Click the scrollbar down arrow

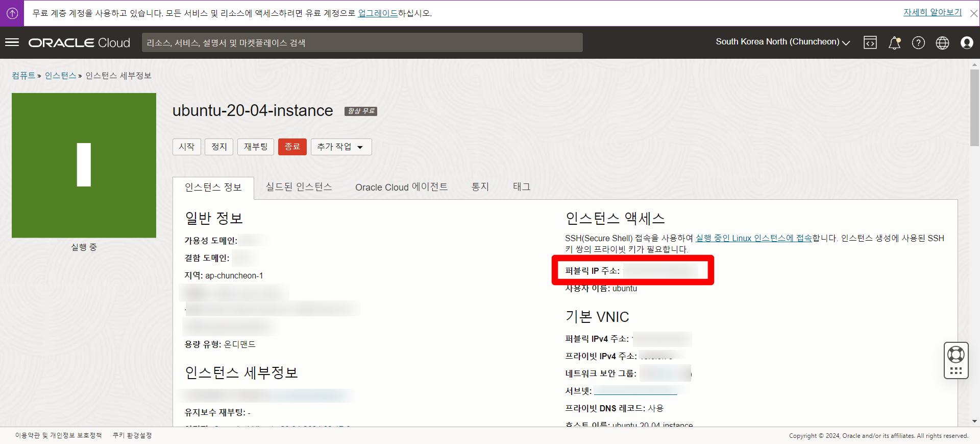(974, 422)
